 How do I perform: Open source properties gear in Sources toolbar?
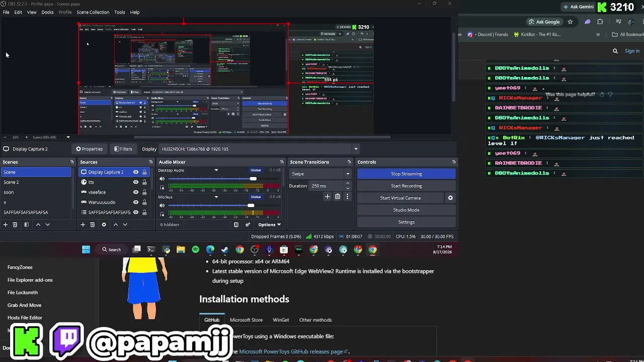coord(104,225)
